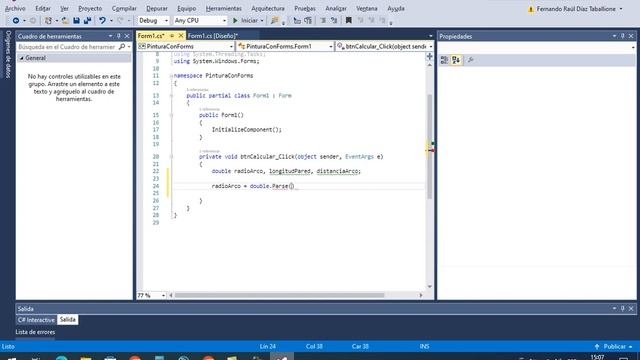Open the Archivo menu
This screenshot has height=360, width=640.
(x=15, y=8)
